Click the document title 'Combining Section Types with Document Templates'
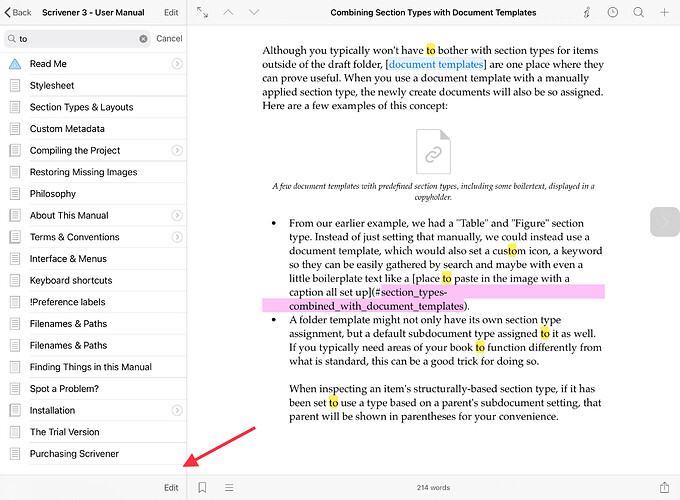680x500 pixels. coord(433,13)
